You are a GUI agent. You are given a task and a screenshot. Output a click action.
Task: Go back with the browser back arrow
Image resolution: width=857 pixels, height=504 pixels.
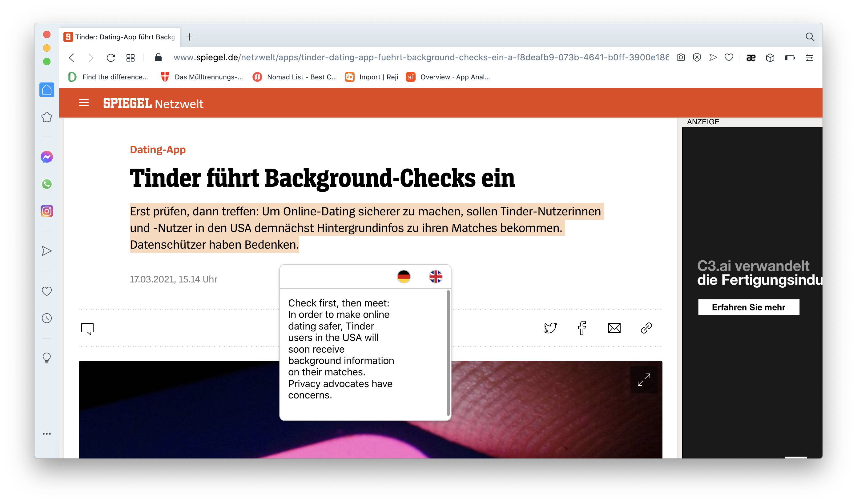[x=71, y=58]
